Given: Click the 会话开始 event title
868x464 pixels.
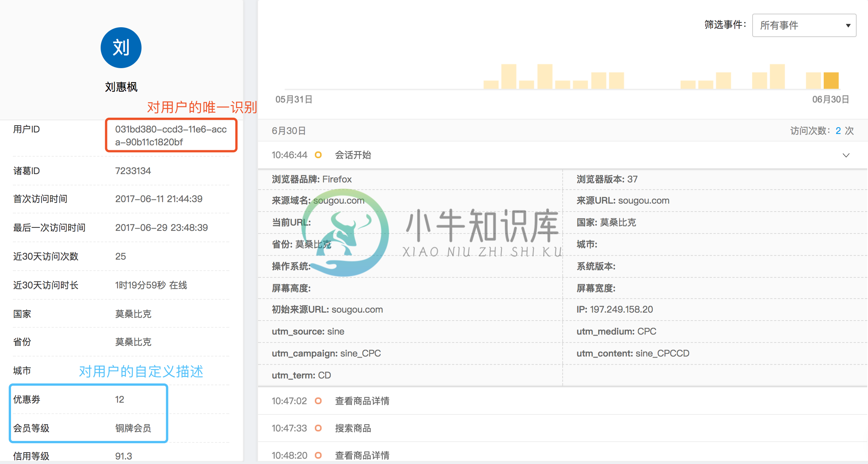Looking at the screenshot, I should tap(353, 155).
